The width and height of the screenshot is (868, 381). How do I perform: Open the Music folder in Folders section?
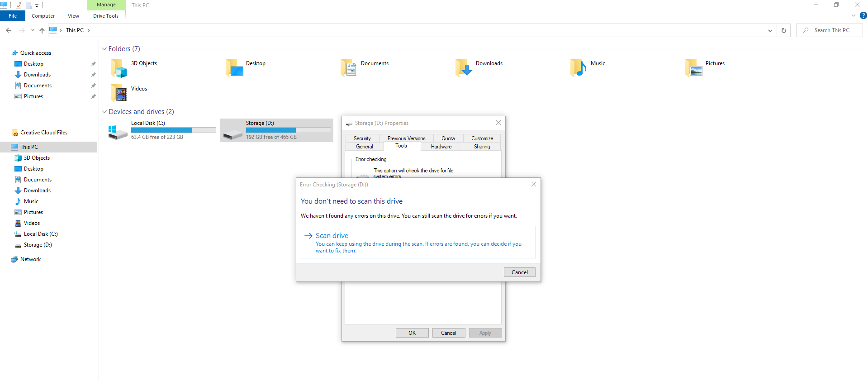579,68
